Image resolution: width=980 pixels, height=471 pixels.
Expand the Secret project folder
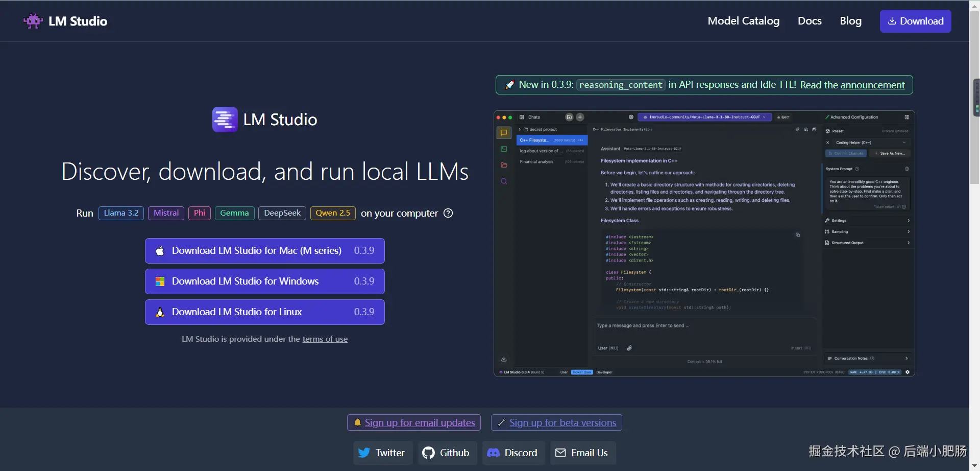540,129
